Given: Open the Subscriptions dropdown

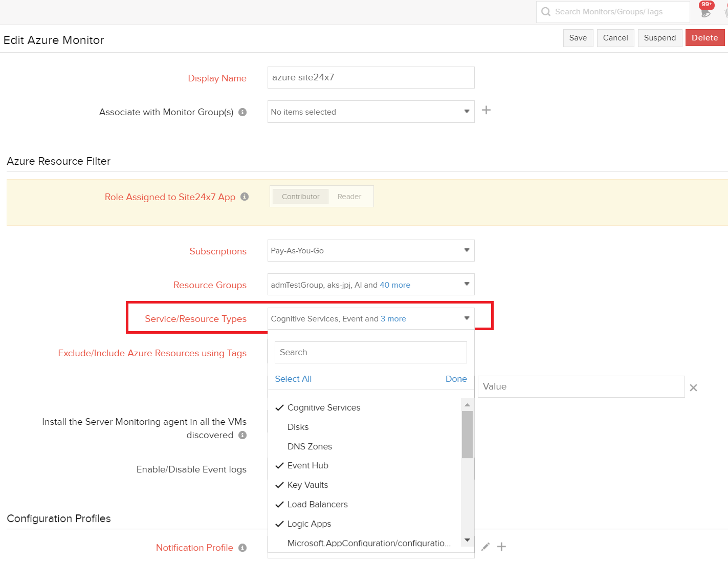Looking at the screenshot, I should point(370,251).
